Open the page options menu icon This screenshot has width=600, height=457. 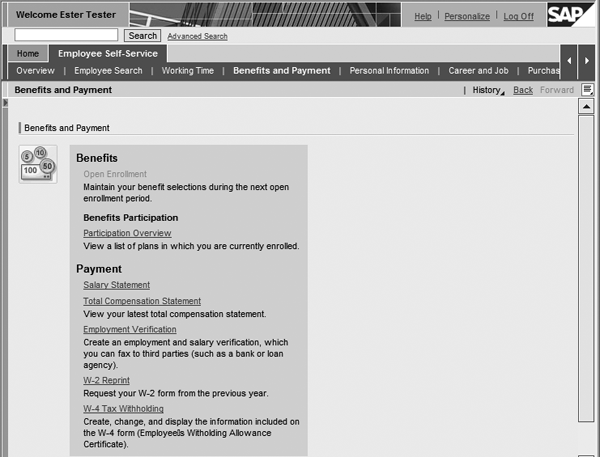tap(587, 90)
